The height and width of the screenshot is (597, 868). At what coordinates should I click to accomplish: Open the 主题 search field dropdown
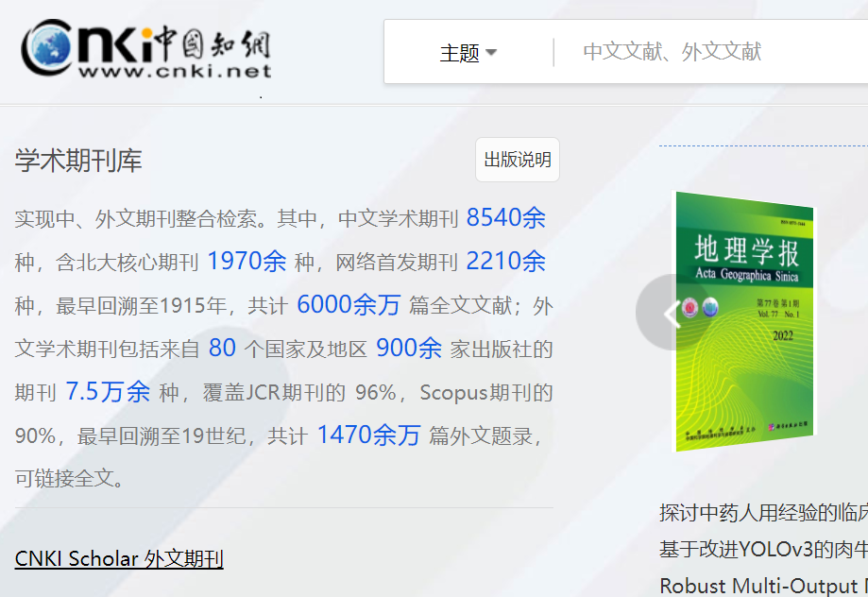click(468, 53)
